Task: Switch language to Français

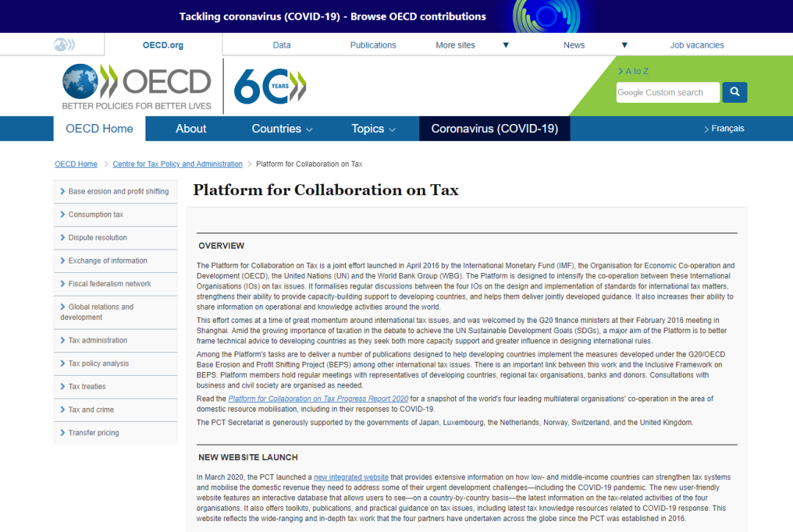Action: click(724, 129)
